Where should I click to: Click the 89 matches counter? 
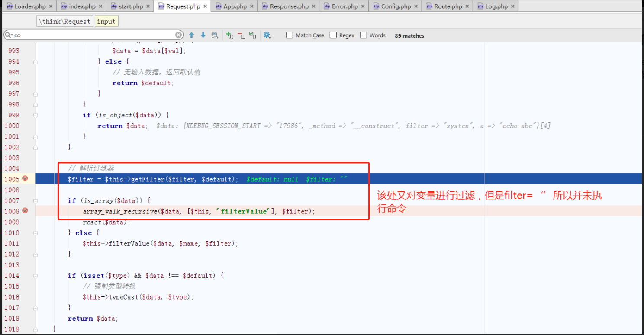tap(409, 35)
